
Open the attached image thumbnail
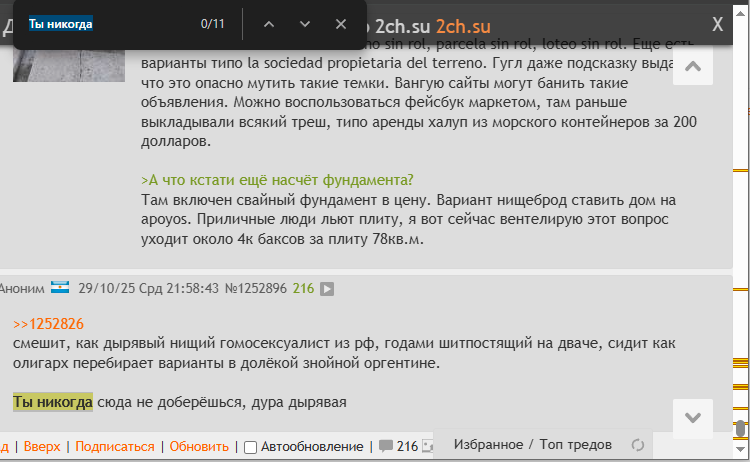click(69, 66)
